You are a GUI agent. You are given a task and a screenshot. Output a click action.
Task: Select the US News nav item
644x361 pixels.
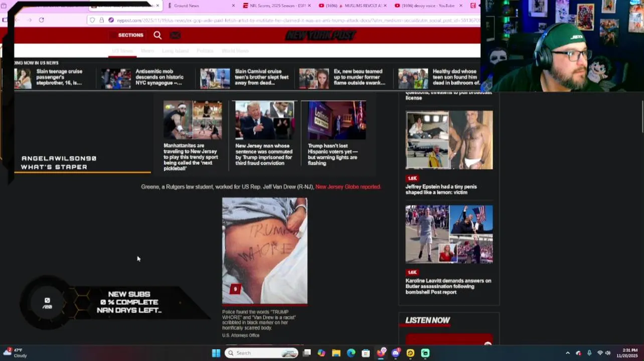pyautogui.click(x=122, y=51)
